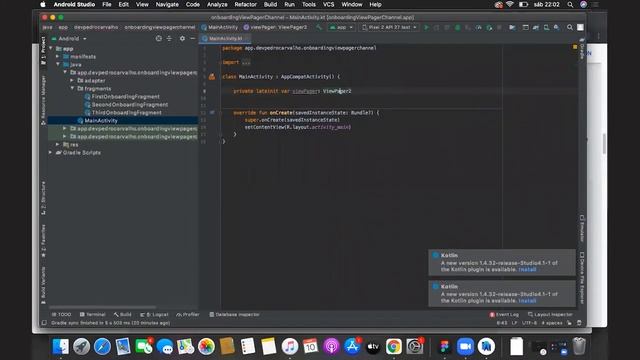
Task: Expand the Gradle Scripts node
Action: [51, 152]
